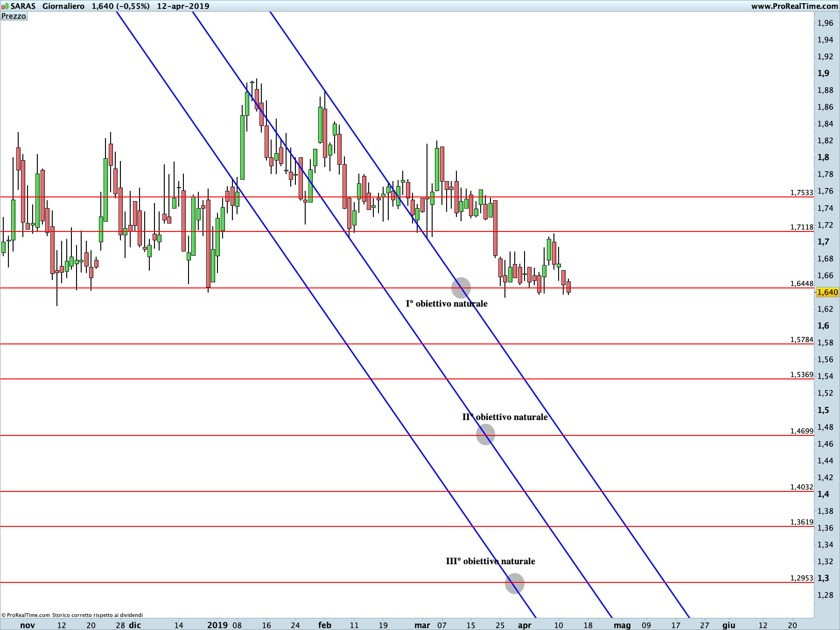840x630 pixels.
Task: Select the III° obiettivo naturale annotation
Action: (x=490, y=561)
